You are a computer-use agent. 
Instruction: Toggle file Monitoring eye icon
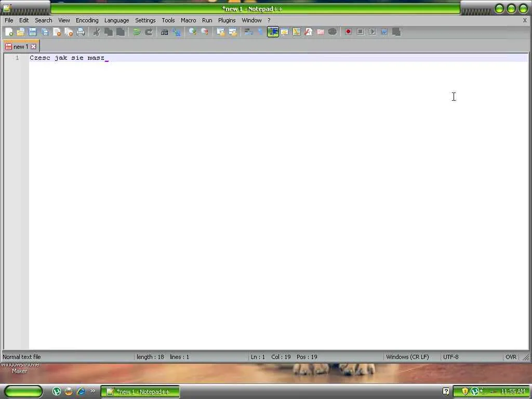(x=332, y=32)
